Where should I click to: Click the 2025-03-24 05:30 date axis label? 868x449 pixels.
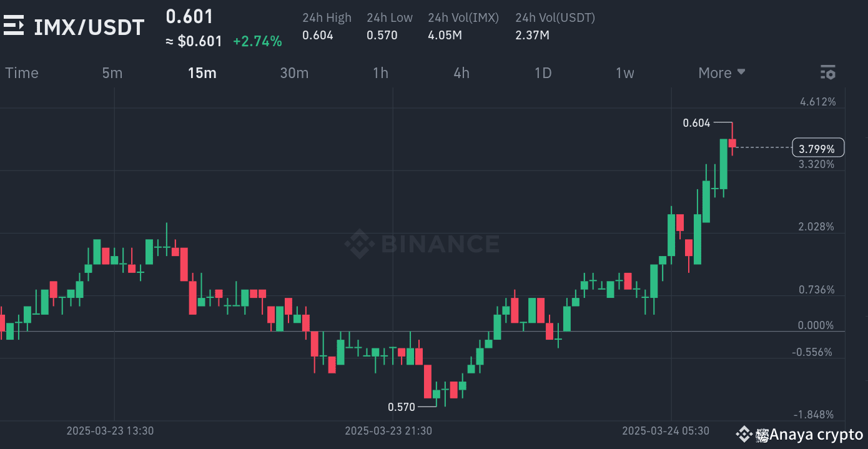pos(666,430)
